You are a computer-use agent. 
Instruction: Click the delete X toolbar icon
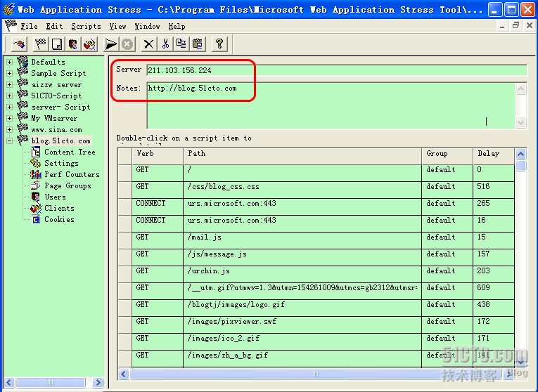coord(149,44)
